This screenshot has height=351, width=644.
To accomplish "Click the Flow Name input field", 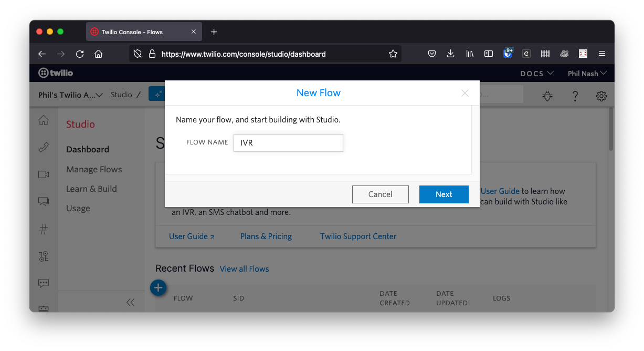I will [x=288, y=143].
